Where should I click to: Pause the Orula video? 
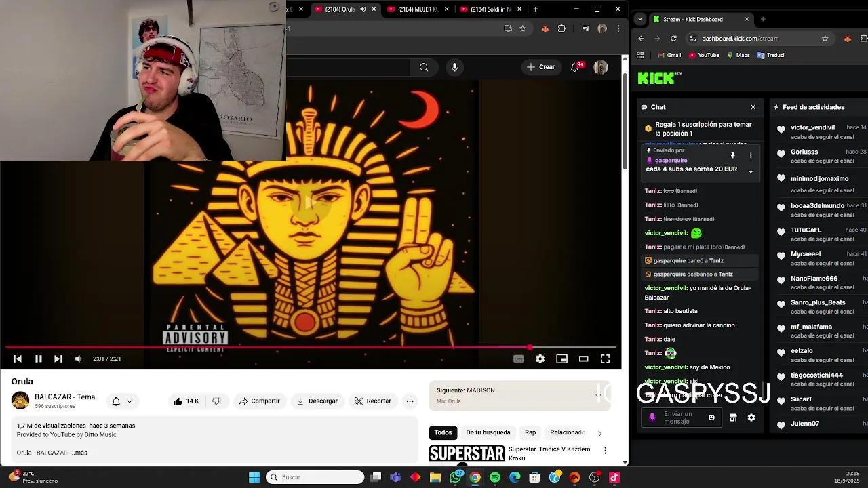[x=39, y=359]
